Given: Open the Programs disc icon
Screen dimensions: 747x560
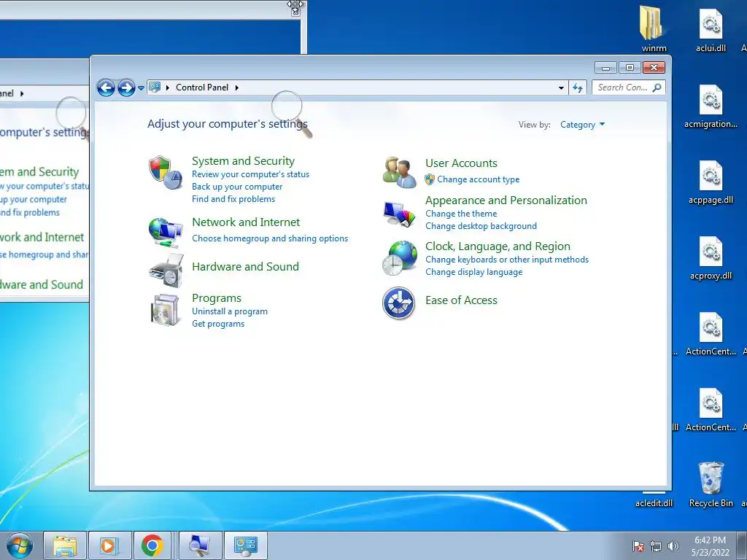Looking at the screenshot, I should pyautogui.click(x=165, y=310).
